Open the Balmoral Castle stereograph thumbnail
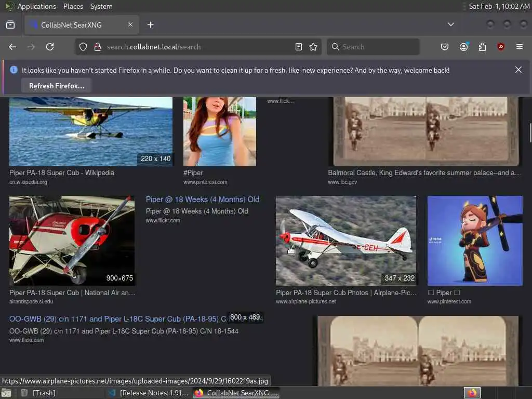The image size is (532, 399). (x=426, y=131)
